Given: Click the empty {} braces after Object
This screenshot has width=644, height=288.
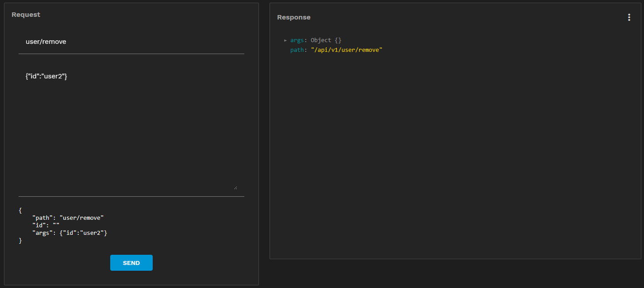Looking at the screenshot, I should tap(338, 40).
